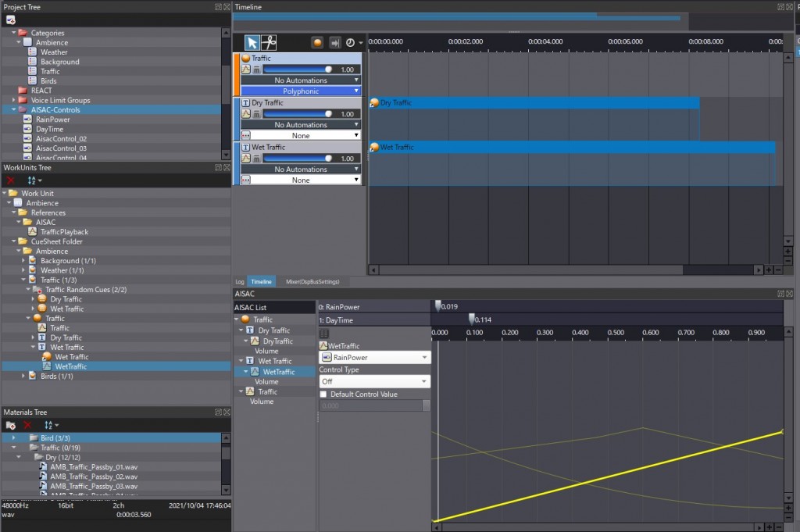Enable the Default Control Value checkbox
800x532 pixels.
pyautogui.click(x=323, y=394)
